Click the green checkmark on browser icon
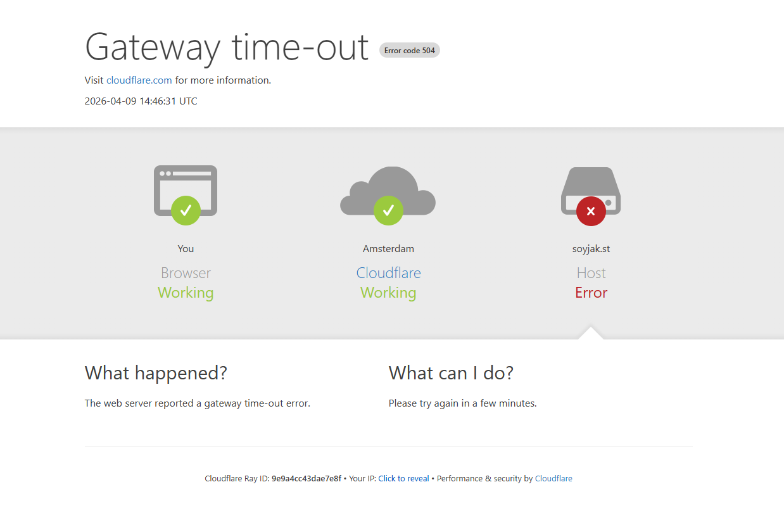Viewport: 784px width, 532px height. coord(186,210)
